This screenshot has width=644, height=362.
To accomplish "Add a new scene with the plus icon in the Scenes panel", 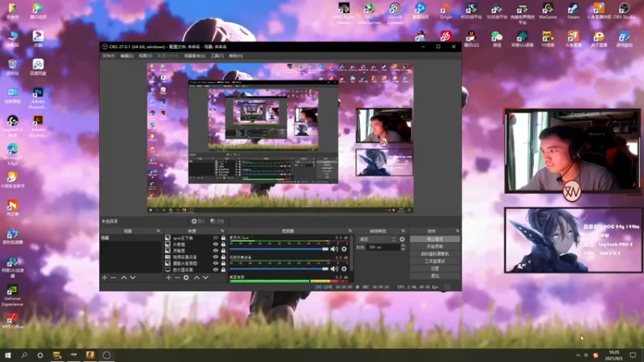I will point(105,278).
